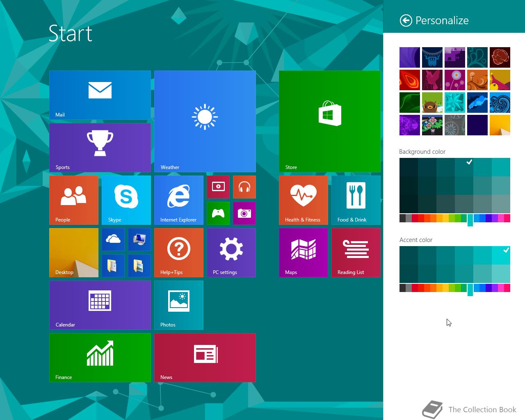Open the small Xbox Games tile
The width and height of the screenshot is (525, 420).
[218, 213]
